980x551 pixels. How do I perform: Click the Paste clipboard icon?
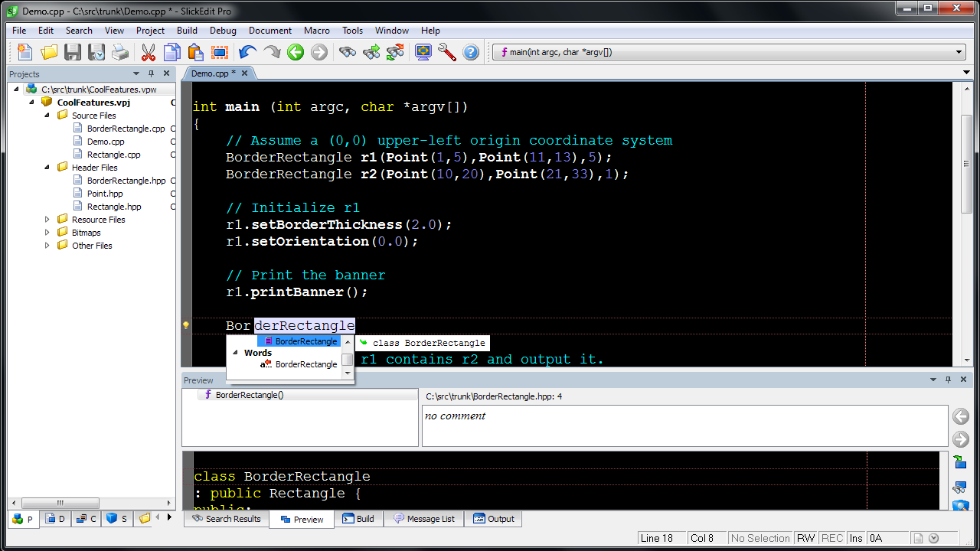tap(196, 52)
